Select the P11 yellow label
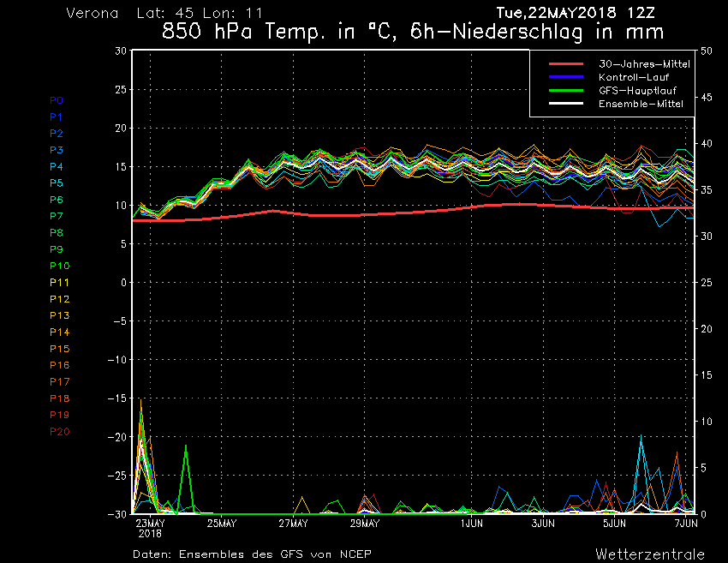The width and height of the screenshot is (728, 563). point(59,283)
